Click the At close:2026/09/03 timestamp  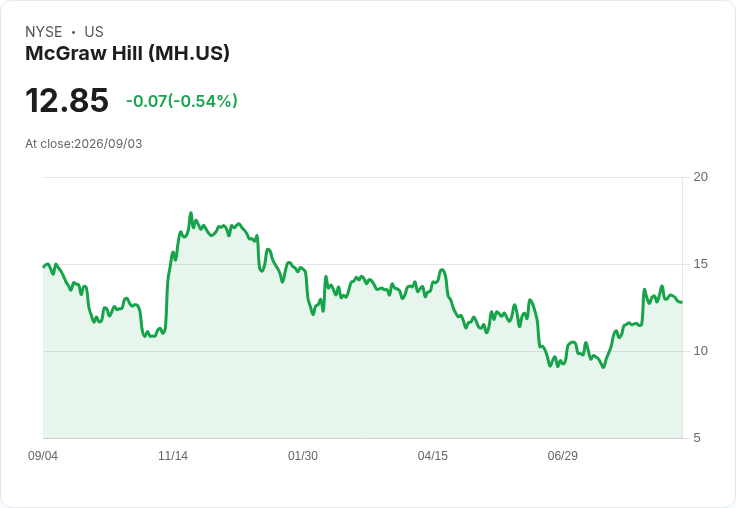tap(84, 144)
